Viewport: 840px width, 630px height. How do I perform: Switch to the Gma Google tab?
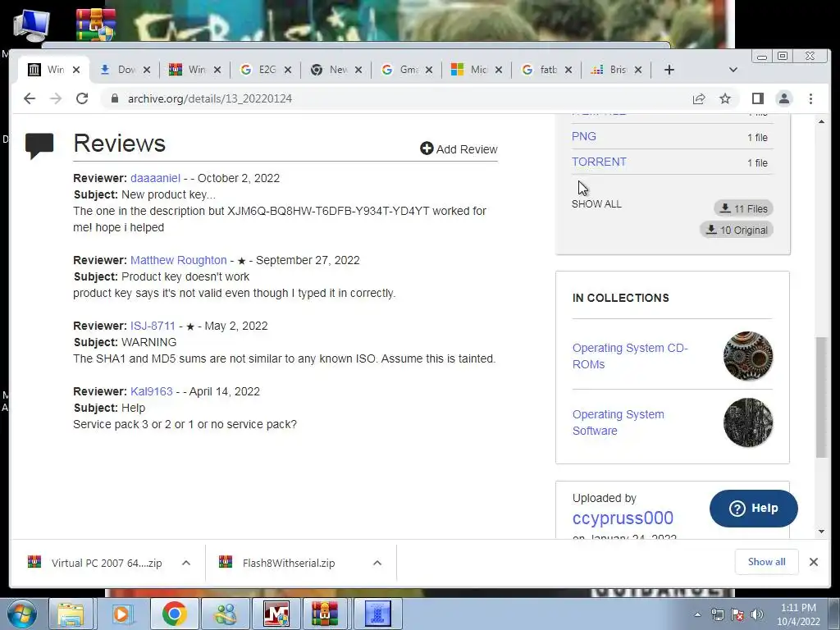pyautogui.click(x=400, y=70)
